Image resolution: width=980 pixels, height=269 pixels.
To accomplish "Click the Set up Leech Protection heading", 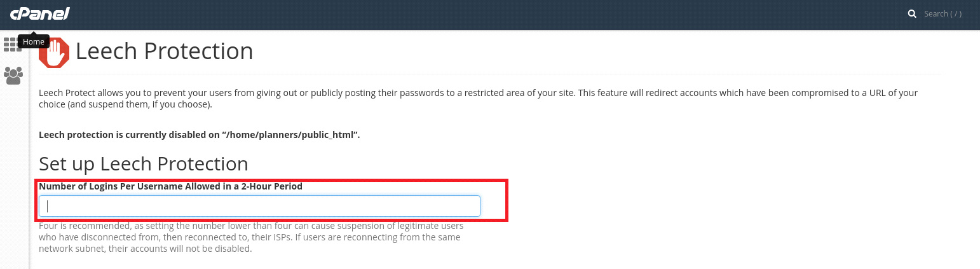I will coord(143,163).
